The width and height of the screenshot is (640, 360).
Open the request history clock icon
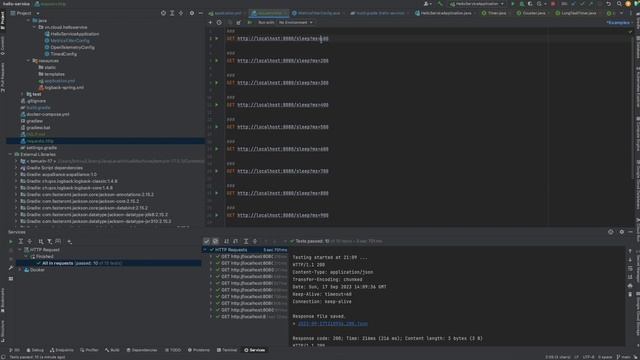click(219, 22)
